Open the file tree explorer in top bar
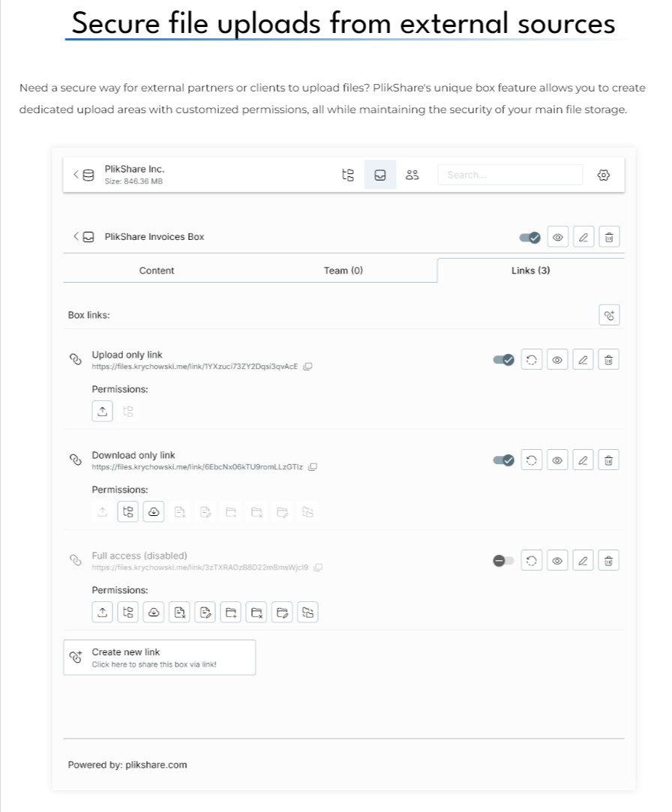Viewport: 672px width, 812px height. coord(348,175)
